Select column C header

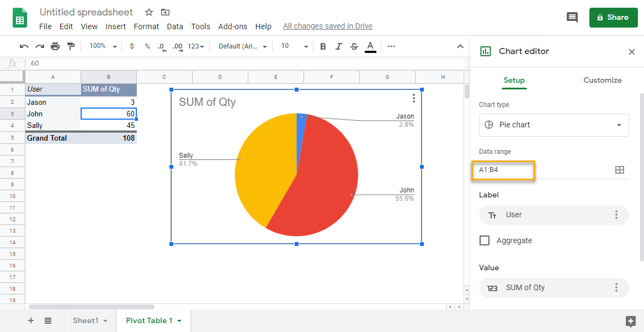click(164, 77)
